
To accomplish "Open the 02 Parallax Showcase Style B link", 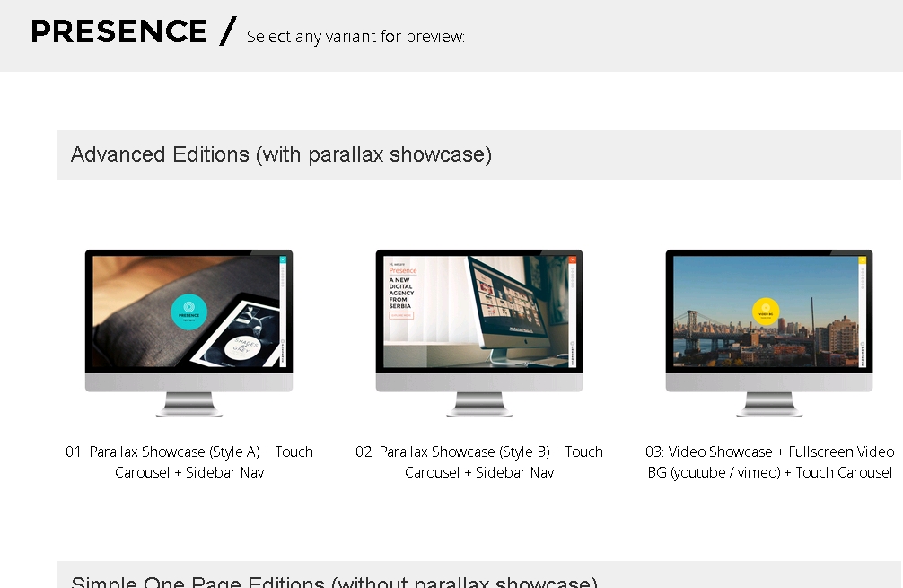I will coord(479,461).
